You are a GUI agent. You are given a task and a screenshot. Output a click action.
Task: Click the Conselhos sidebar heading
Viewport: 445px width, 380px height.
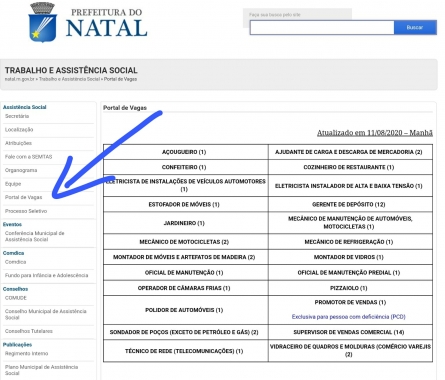[x=15, y=289]
